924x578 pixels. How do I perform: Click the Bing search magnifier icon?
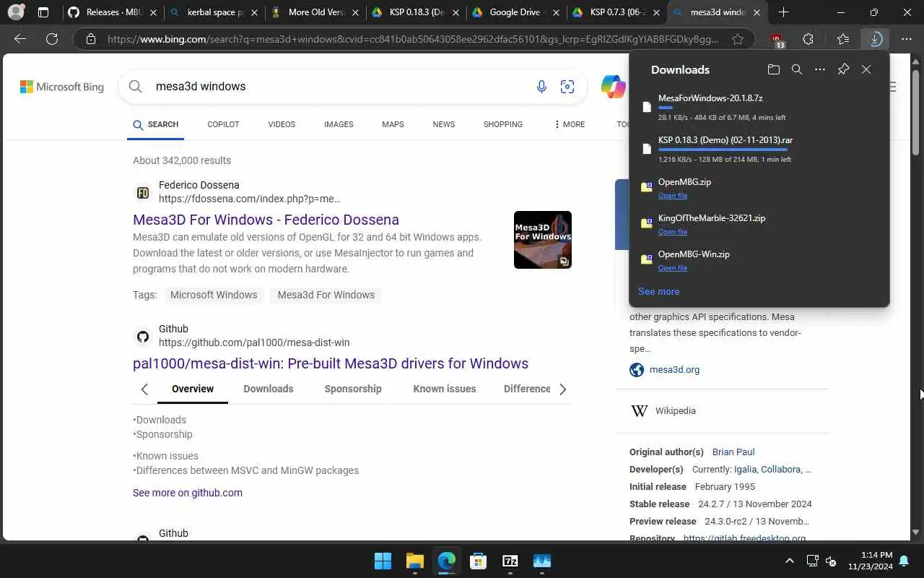[135, 87]
